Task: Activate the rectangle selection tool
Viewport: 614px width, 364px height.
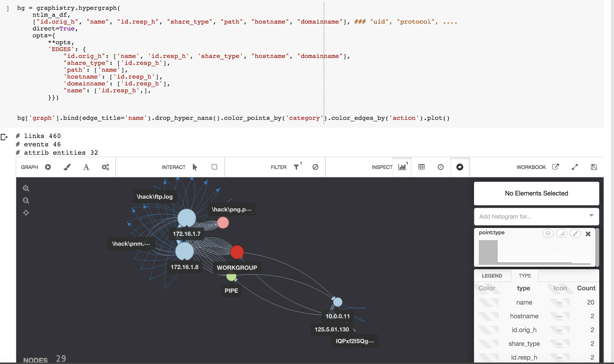Action: [x=214, y=167]
